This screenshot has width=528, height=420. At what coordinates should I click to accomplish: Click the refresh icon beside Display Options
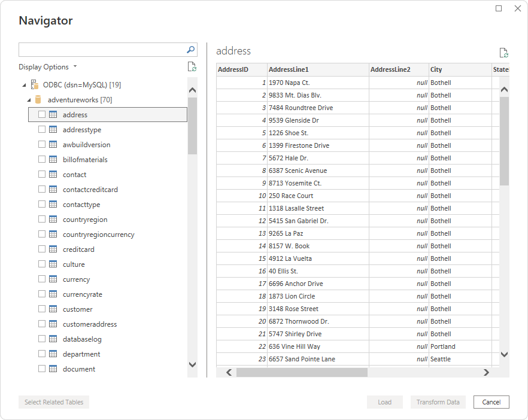192,67
